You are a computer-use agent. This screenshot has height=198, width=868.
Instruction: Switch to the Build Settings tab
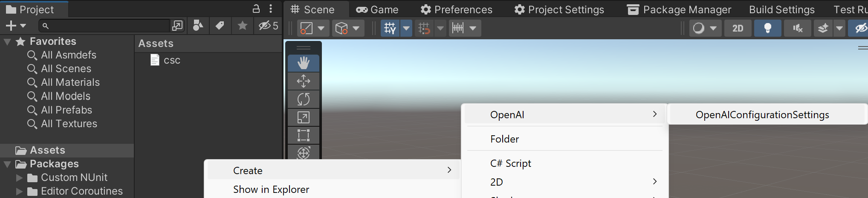[x=781, y=9]
